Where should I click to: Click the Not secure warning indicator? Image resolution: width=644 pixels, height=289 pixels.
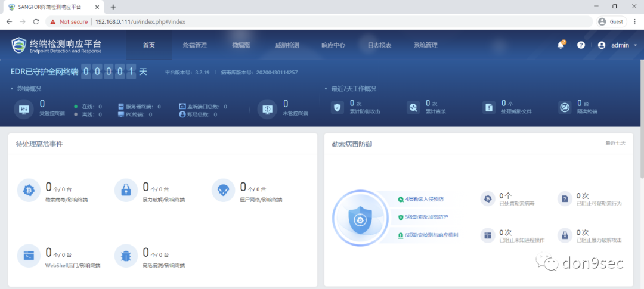point(69,22)
